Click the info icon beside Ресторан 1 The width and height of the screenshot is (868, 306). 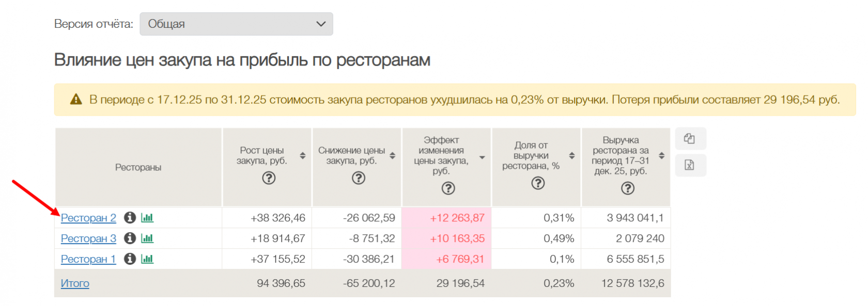point(130,259)
